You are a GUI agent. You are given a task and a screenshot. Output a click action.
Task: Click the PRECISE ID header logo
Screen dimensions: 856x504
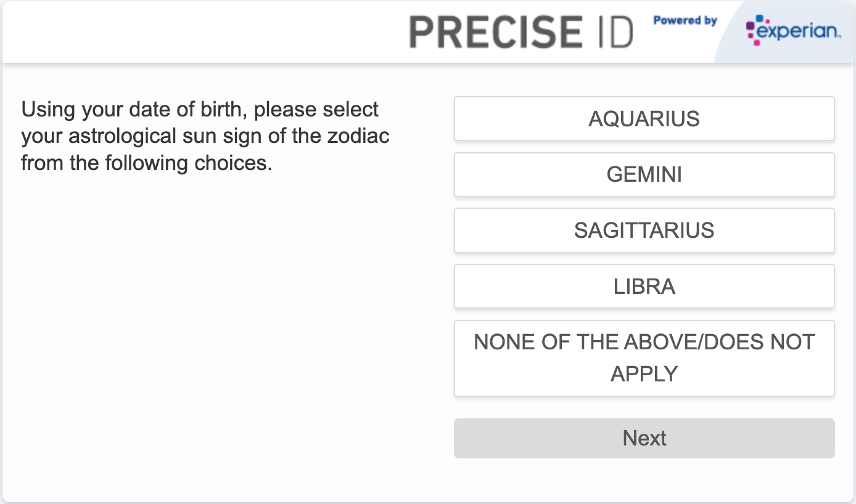(x=521, y=32)
